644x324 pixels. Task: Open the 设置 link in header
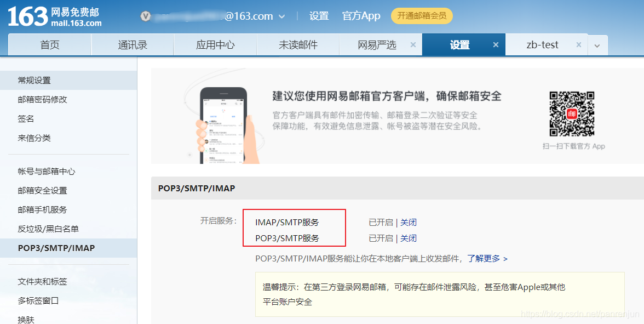[x=319, y=16]
